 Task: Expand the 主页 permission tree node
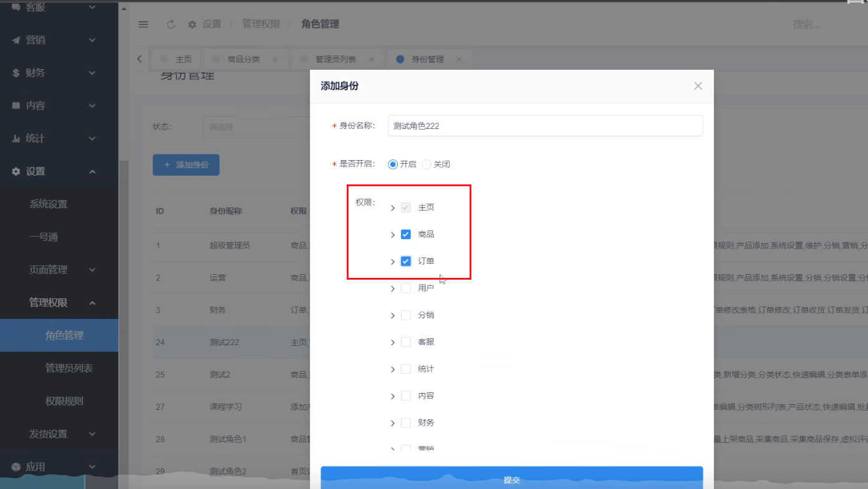click(x=393, y=208)
